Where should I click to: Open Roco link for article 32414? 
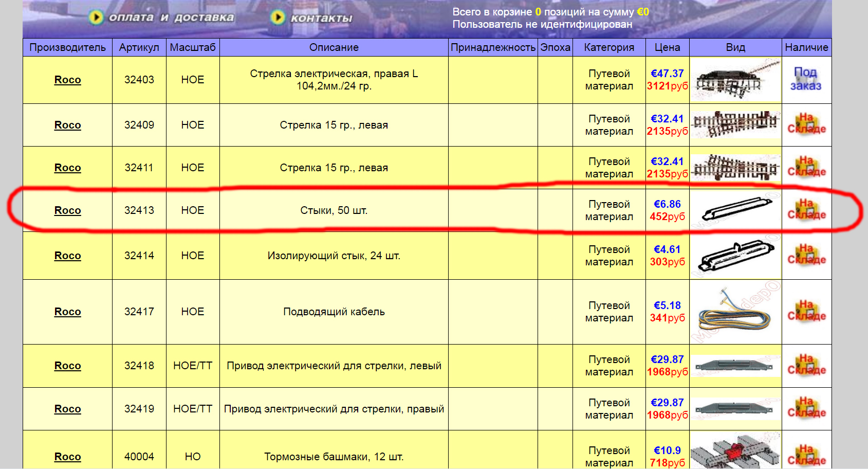tap(68, 256)
